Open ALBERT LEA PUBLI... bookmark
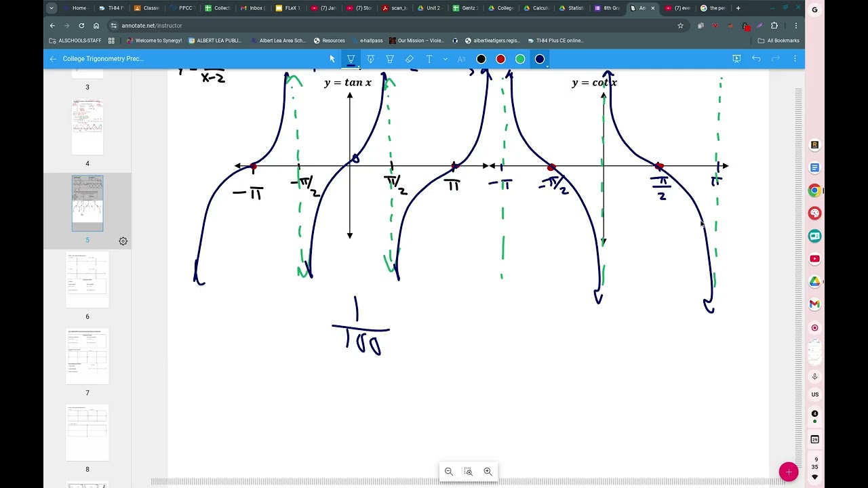This screenshot has width=868, height=488. pos(215,41)
